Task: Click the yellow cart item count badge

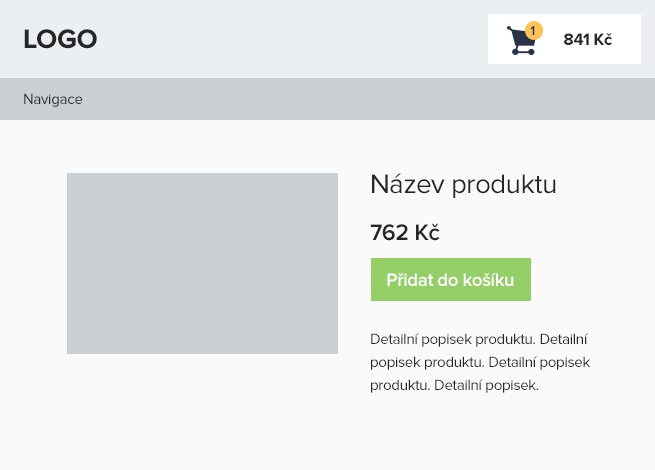Action: point(533,30)
